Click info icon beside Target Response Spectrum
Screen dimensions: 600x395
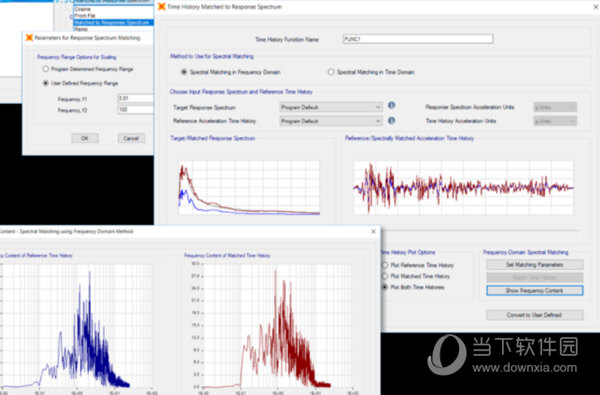pyautogui.click(x=391, y=105)
